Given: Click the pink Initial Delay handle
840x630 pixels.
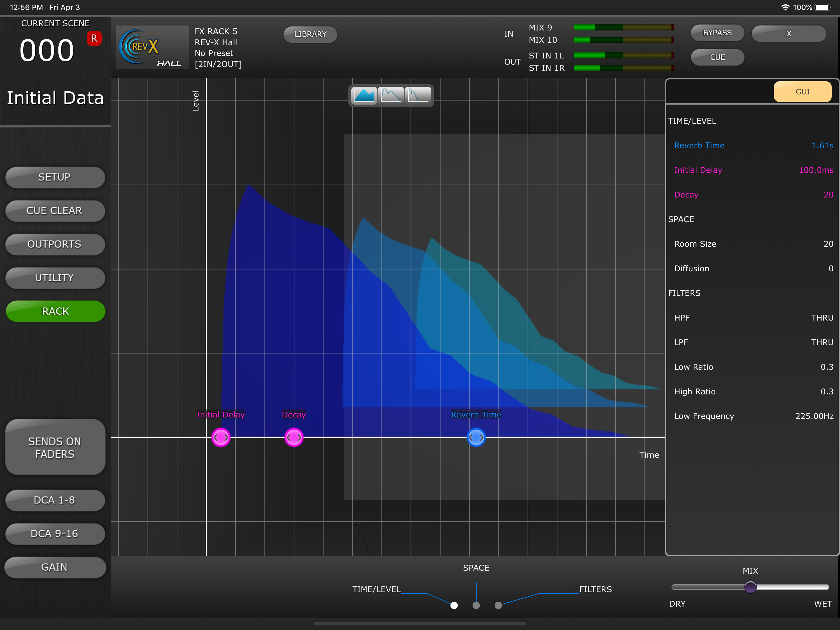Looking at the screenshot, I should tap(221, 437).
